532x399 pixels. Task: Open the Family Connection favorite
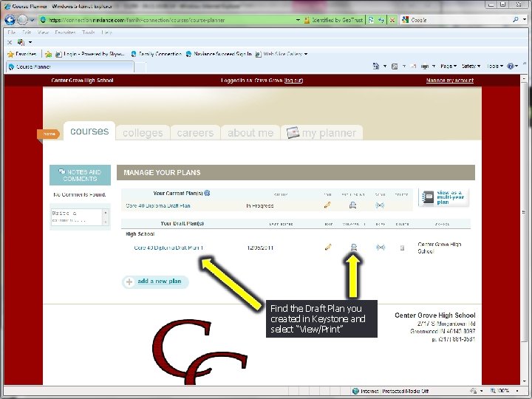[156, 54]
